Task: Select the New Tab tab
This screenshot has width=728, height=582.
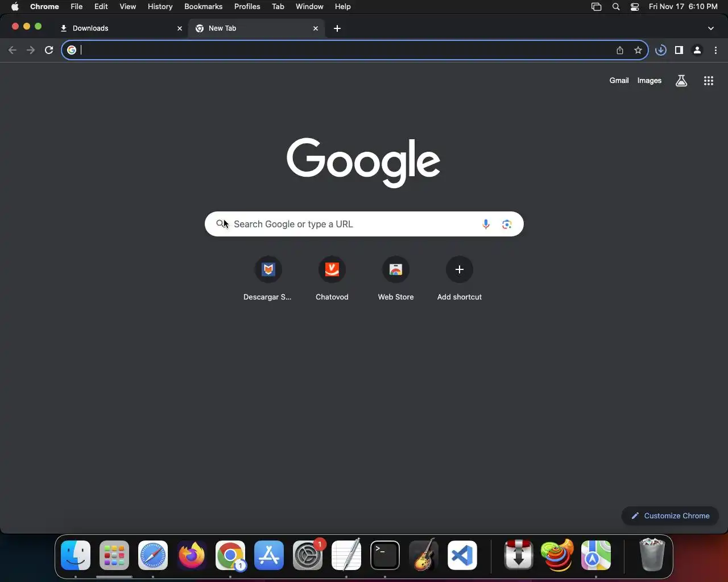Action: 257,28
